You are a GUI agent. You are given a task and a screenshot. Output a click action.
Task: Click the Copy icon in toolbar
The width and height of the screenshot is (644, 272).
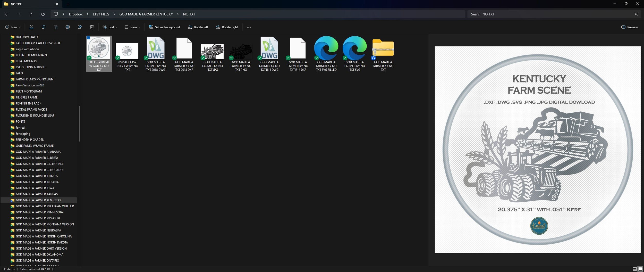[x=44, y=27]
